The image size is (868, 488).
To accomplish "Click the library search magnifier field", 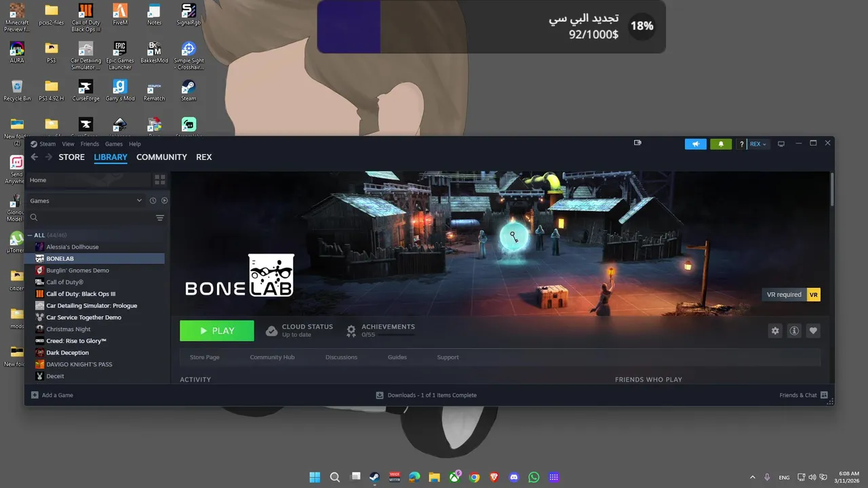I will point(34,218).
